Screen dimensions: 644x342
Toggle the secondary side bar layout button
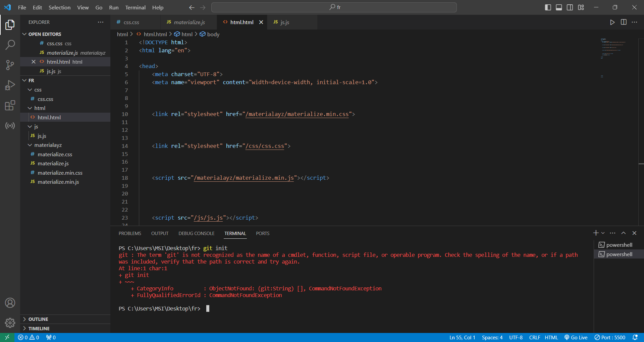[x=570, y=7]
